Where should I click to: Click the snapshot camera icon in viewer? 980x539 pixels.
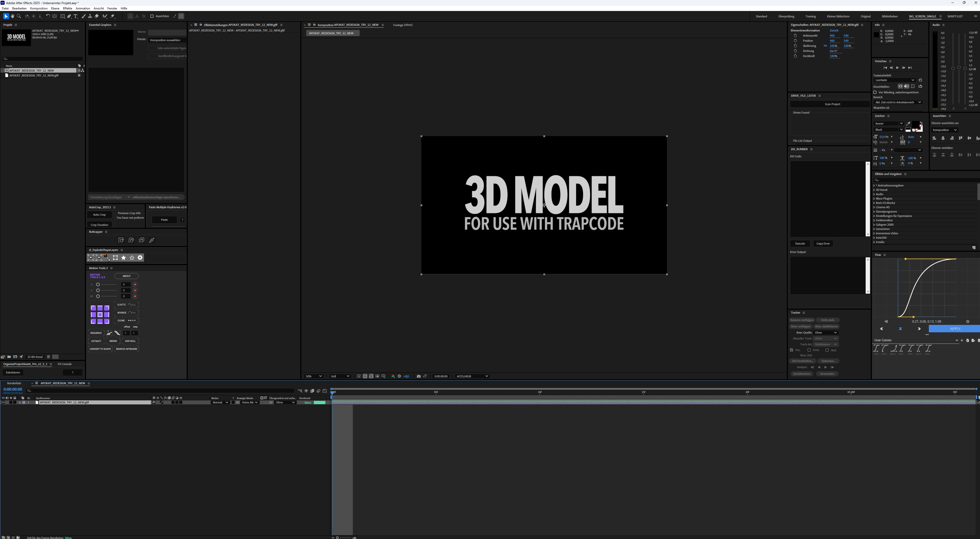coord(419,376)
